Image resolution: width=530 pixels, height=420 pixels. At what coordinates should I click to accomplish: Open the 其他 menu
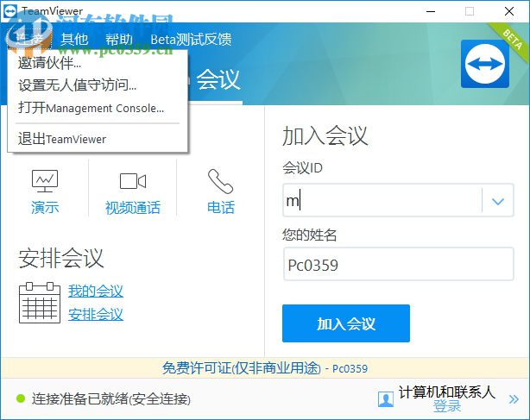pyautogui.click(x=74, y=40)
